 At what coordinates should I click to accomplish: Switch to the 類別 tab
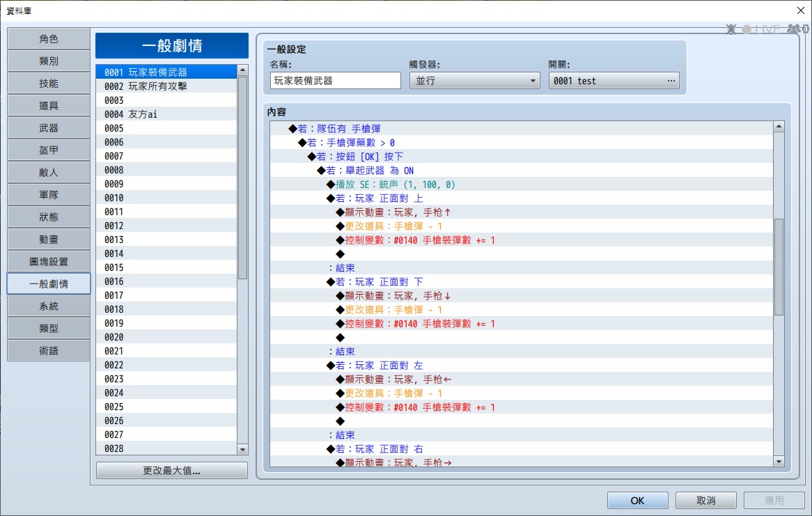pyautogui.click(x=49, y=61)
